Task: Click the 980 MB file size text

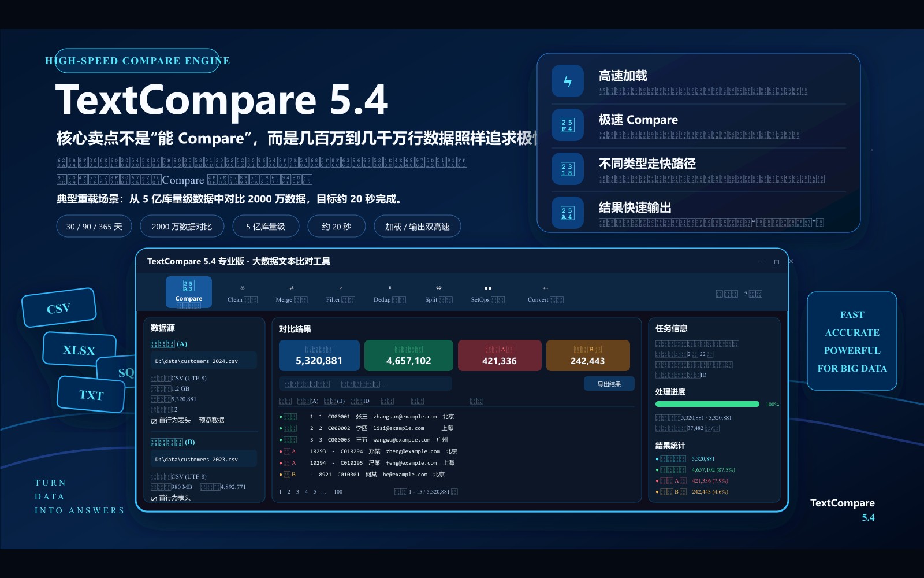Action: pyautogui.click(x=181, y=487)
